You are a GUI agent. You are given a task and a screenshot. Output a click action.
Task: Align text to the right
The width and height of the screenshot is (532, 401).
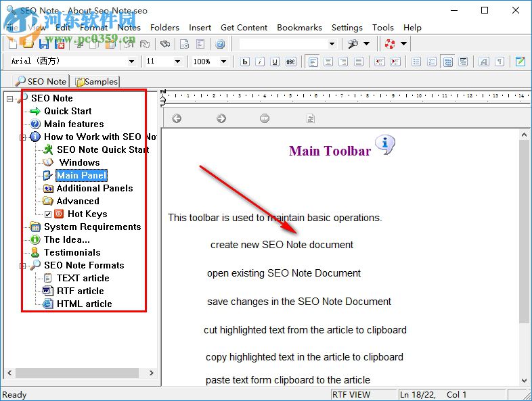[x=343, y=62]
